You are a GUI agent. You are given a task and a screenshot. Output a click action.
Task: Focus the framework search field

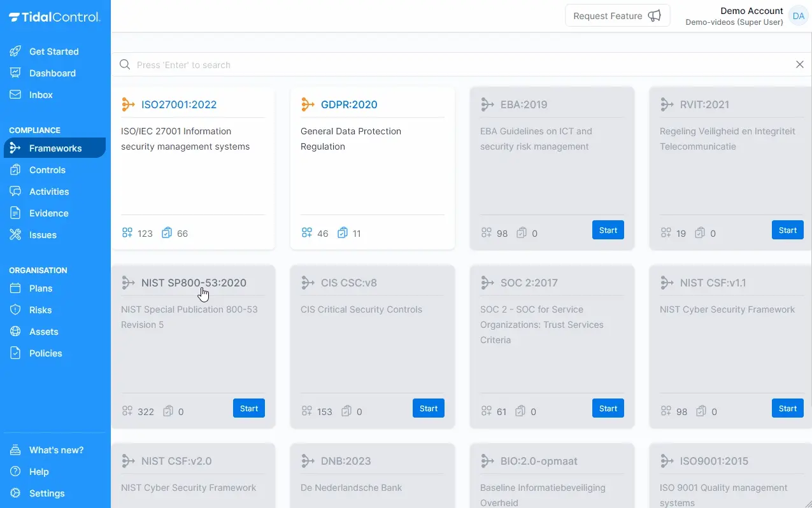click(x=461, y=64)
